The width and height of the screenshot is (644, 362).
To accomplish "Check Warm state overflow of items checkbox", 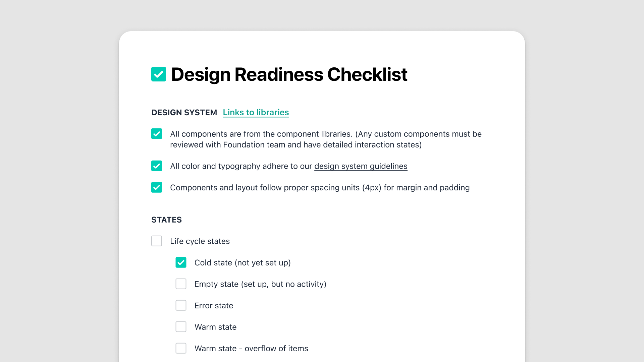I will tap(181, 348).
